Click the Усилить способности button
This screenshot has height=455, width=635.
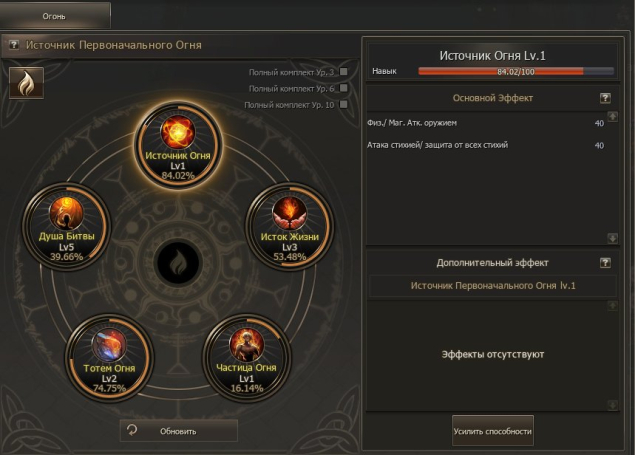pos(492,432)
